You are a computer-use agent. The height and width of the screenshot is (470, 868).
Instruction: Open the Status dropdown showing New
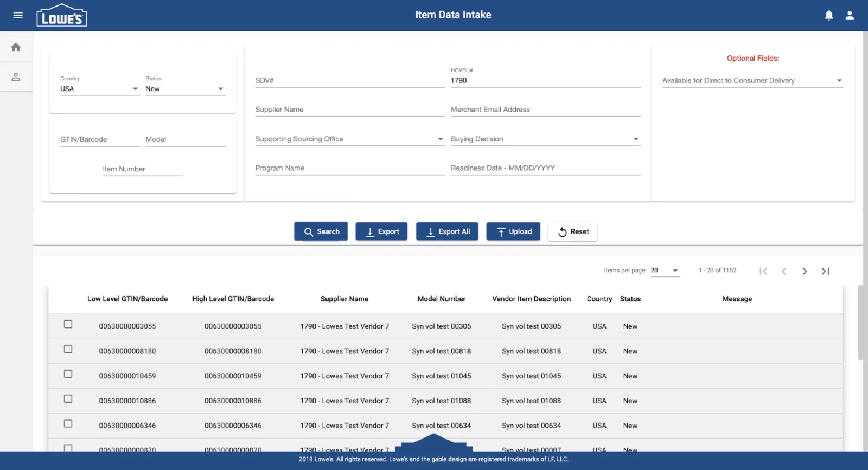185,89
